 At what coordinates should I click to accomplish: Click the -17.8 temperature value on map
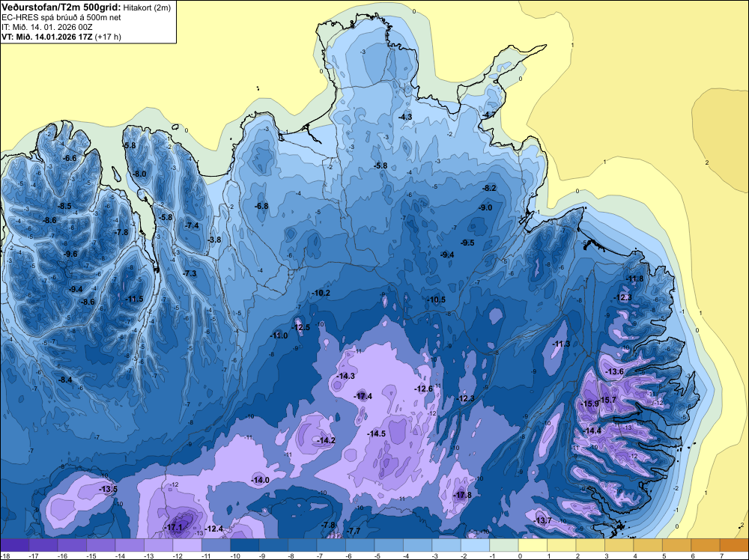(462, 495)
